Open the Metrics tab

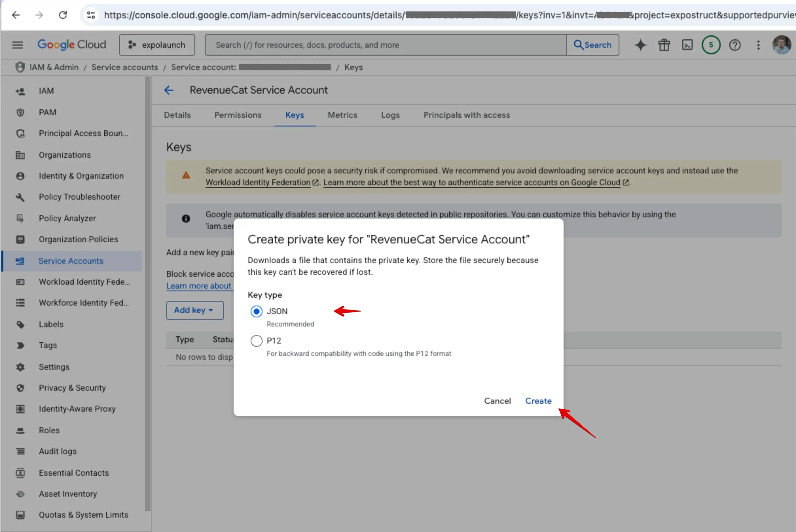tap(342, 115)
